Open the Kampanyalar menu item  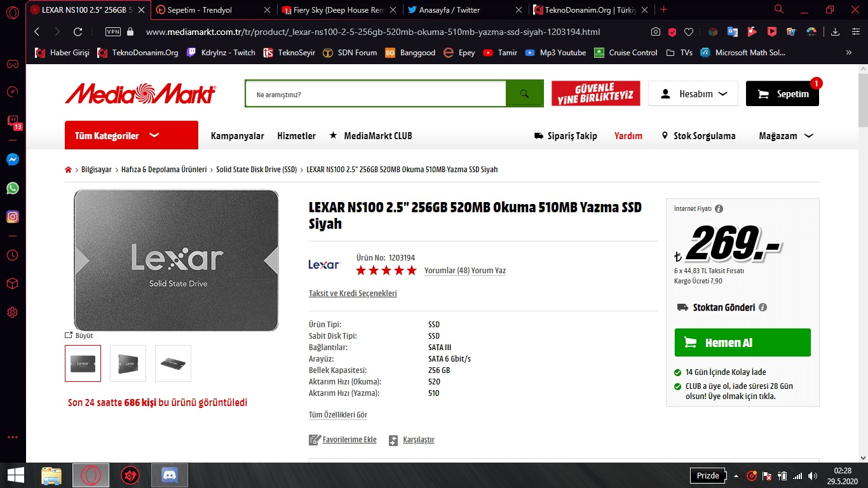coord(237,136)
